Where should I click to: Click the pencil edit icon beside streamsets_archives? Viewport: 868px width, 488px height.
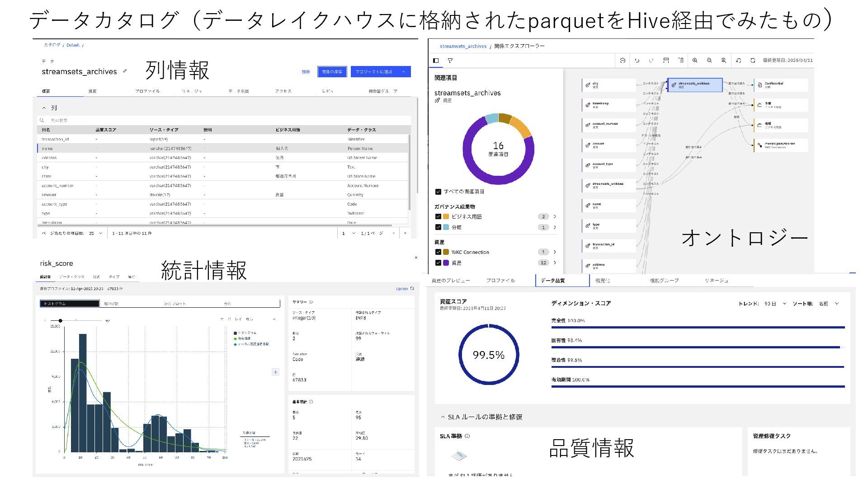[125, 71]
